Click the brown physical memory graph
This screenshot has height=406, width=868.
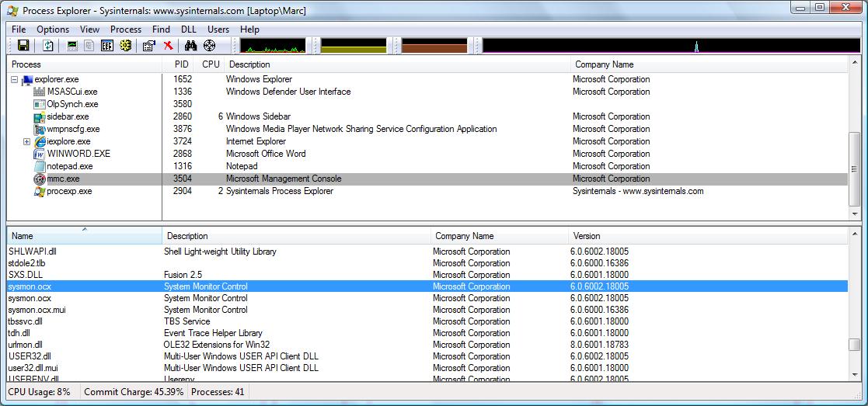tap(434, 46)
